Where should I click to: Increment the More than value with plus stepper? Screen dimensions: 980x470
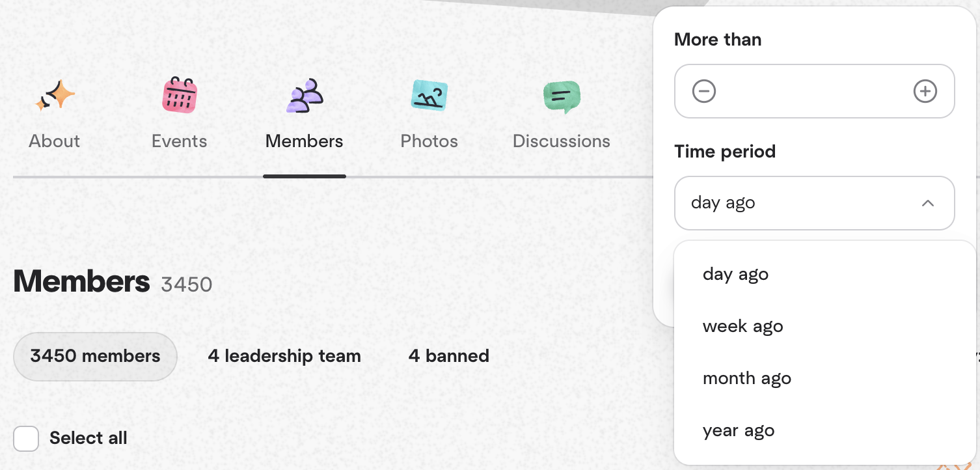click(925, 91)
